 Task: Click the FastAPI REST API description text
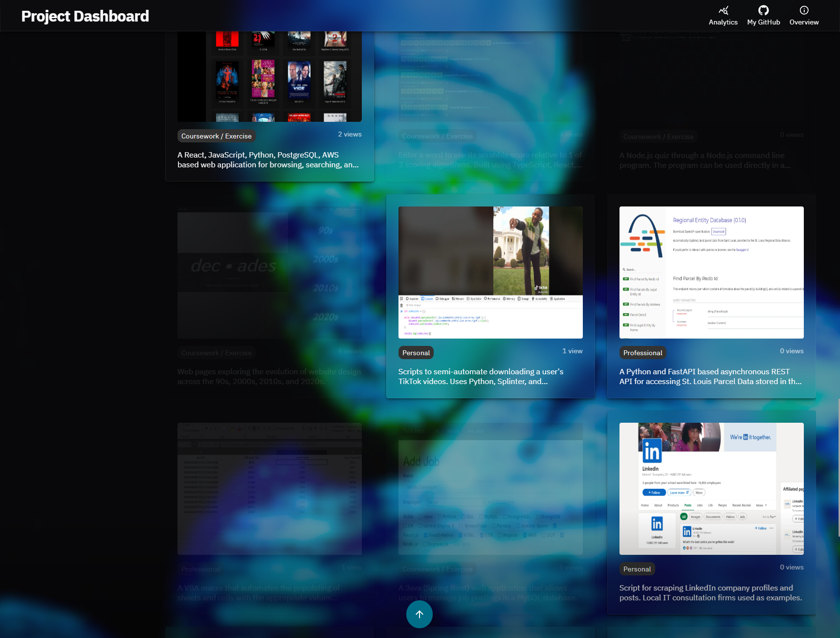pos(710,377)
